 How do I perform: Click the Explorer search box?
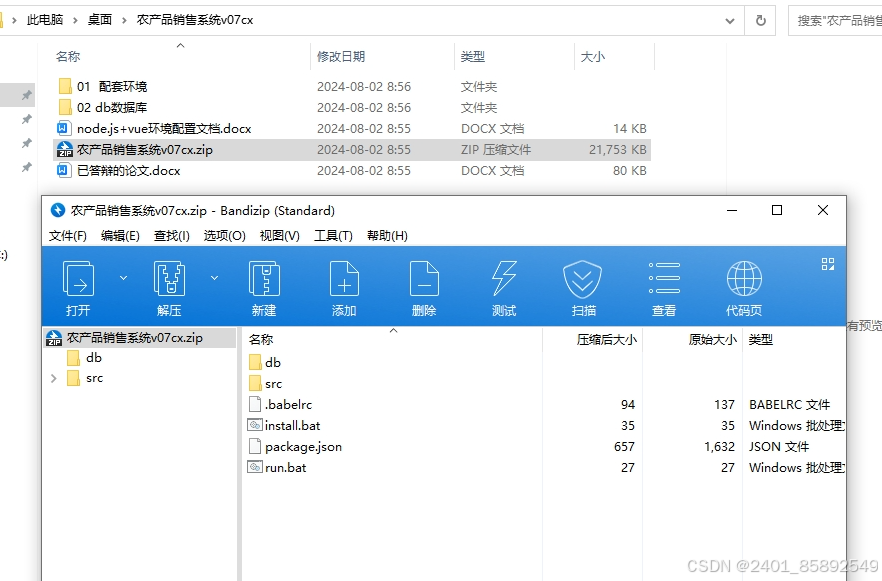(835, 21)
